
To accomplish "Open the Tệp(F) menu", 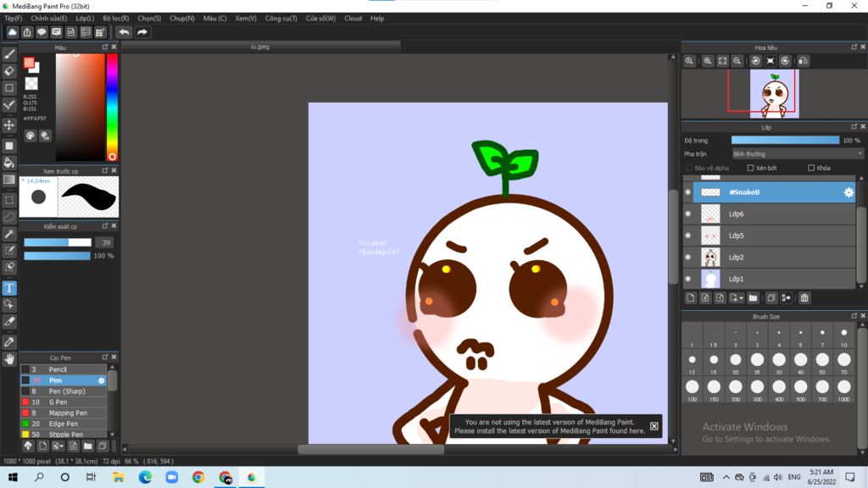I will [x=14, y=19].
